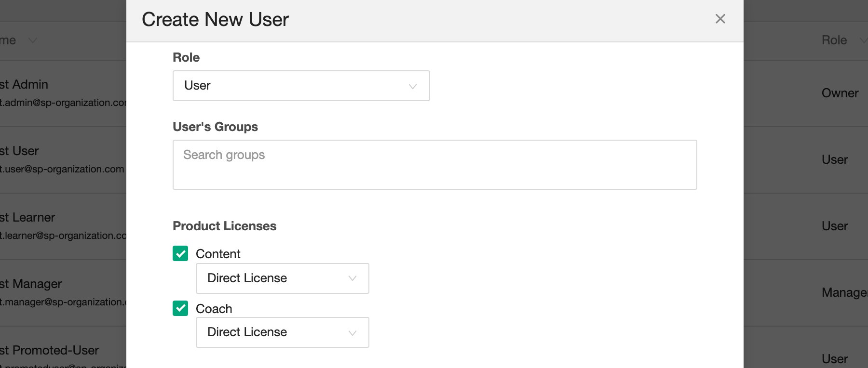Uncheck the Content license checkbox

(x=180, y=253)
